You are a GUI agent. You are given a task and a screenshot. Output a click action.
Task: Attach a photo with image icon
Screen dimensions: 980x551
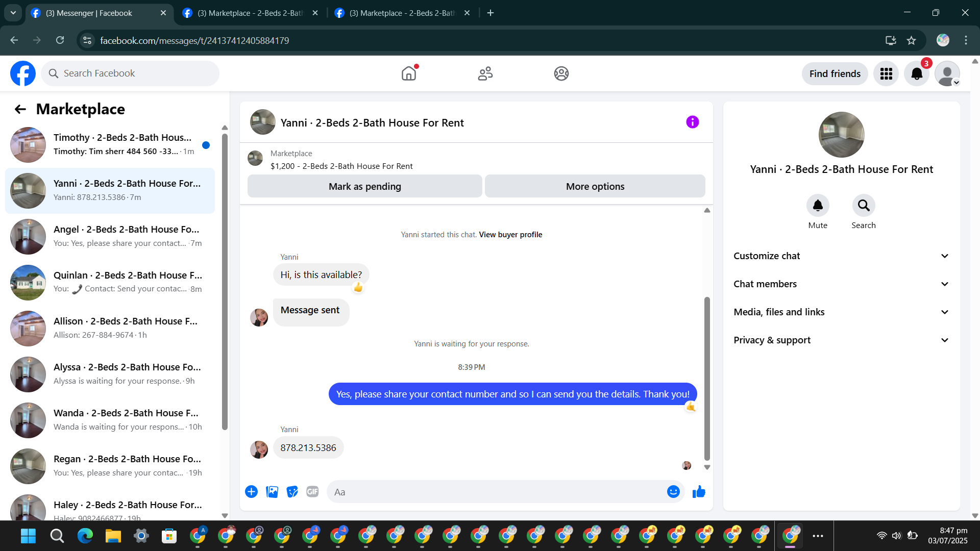point(272,492)
